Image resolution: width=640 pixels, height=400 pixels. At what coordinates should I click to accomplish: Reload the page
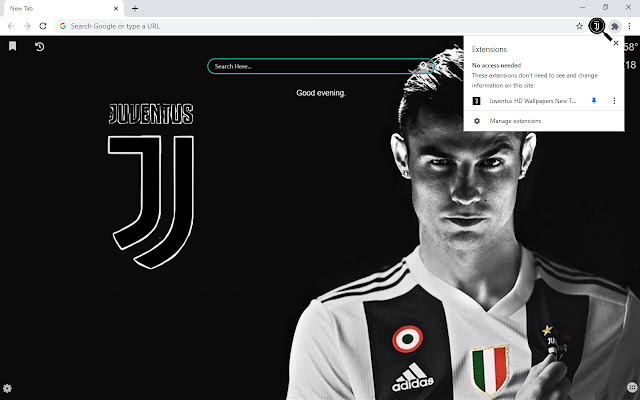click(x=43, y=26)
